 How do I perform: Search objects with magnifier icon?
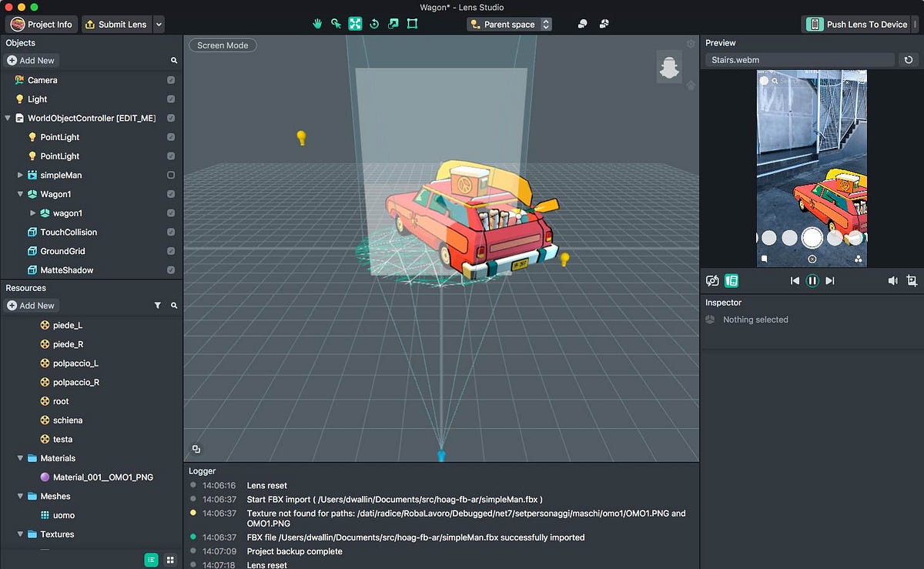174,60
